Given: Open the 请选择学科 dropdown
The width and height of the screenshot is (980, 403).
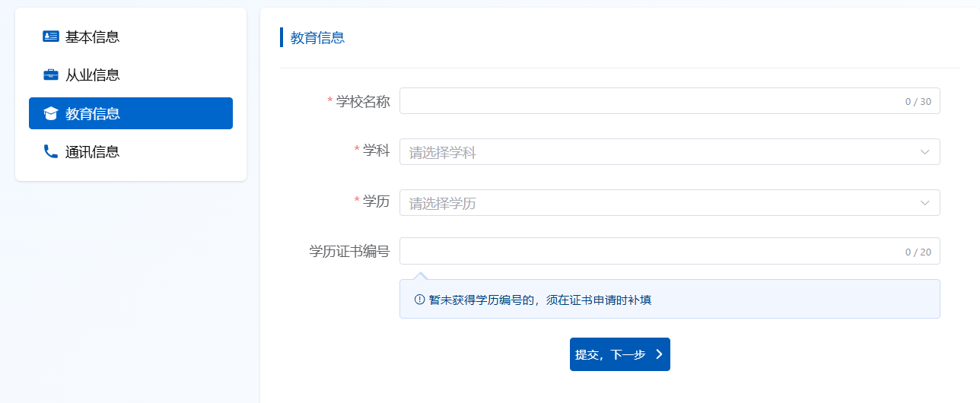Looking at the screenshot, I should point(654,152).
